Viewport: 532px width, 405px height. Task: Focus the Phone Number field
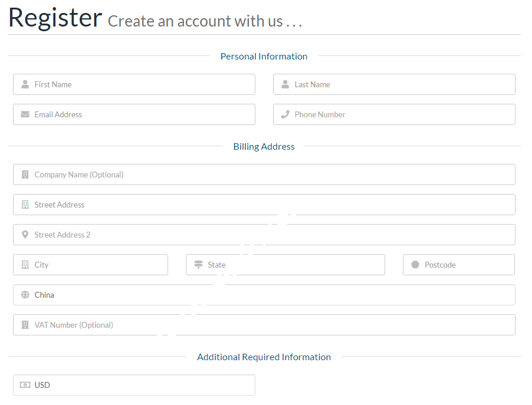pos(401,114)
